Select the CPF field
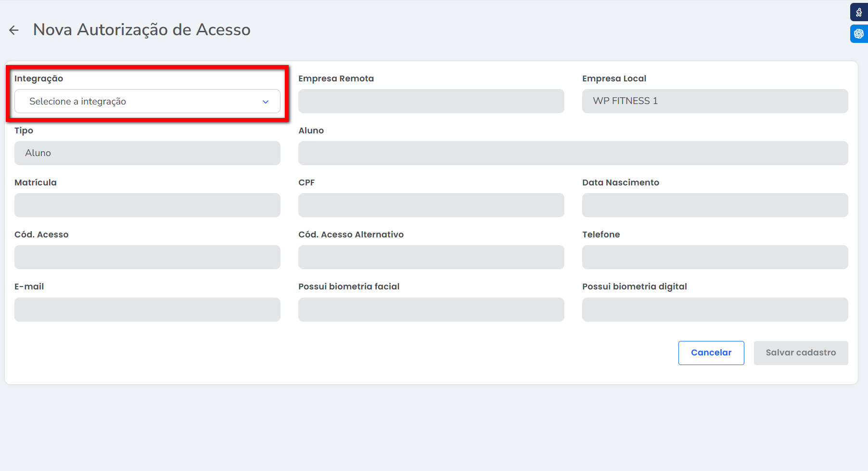 tap(431, 205)
